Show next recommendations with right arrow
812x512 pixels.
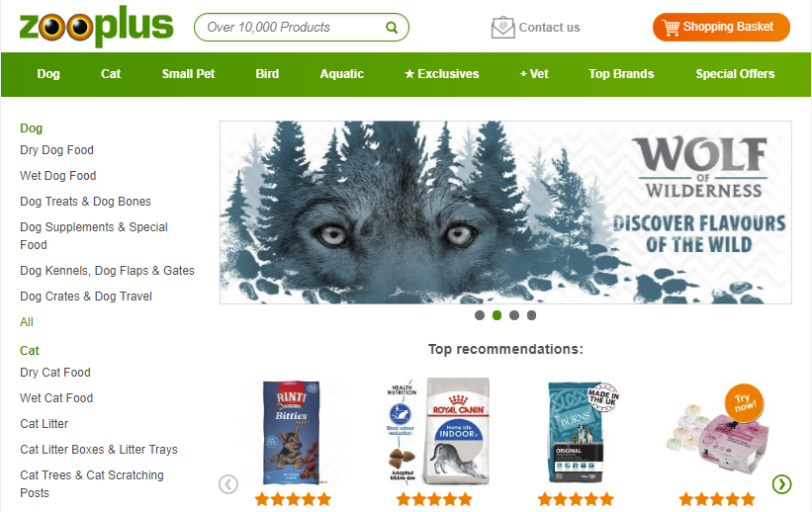[x=781, y=484]
